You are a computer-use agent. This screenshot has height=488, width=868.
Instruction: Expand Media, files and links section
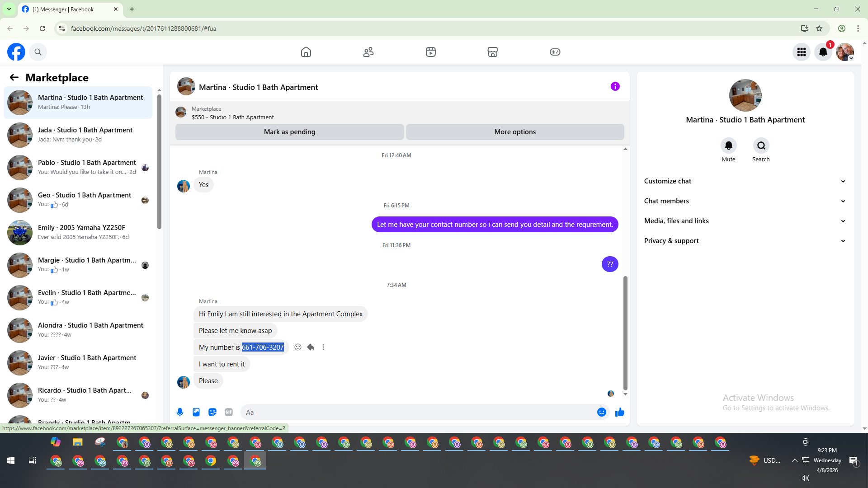(745, 221)
